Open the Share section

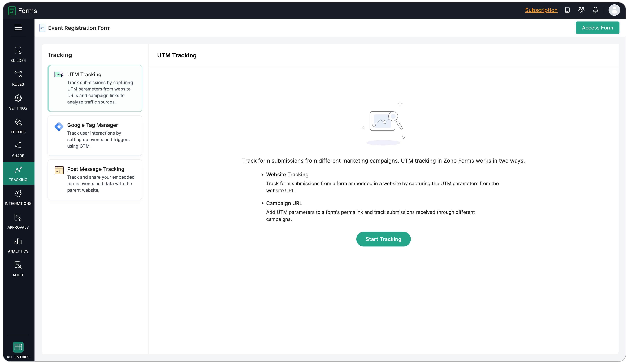point(18,150)
